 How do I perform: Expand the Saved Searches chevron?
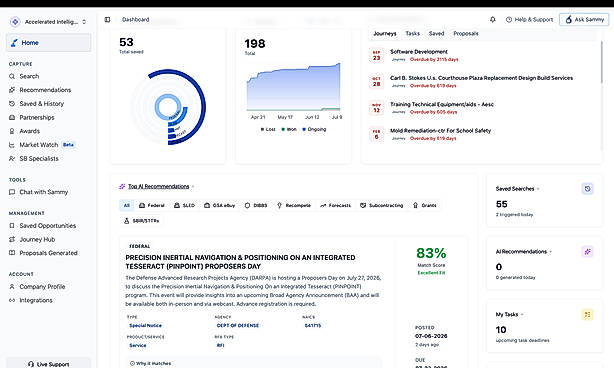pos(538,189)
